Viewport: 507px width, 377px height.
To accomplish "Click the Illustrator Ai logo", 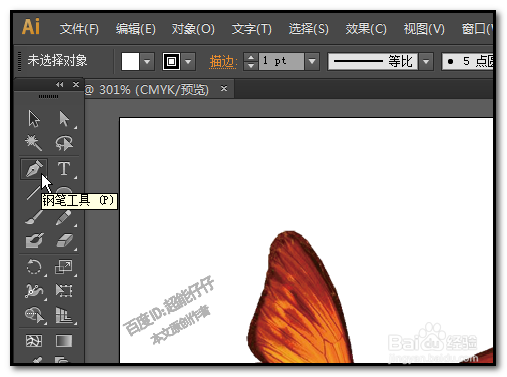I will [31, 27].
